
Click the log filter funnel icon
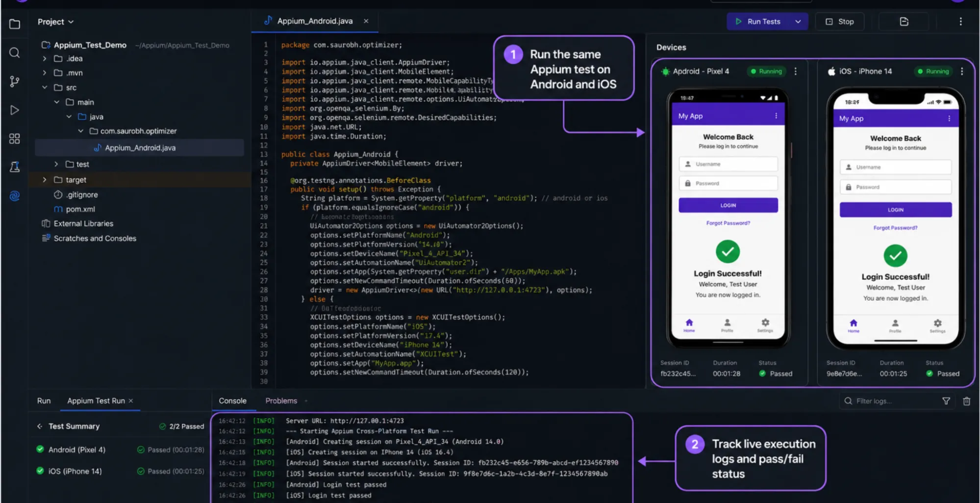pyautogui.click(x=946, y=401)
